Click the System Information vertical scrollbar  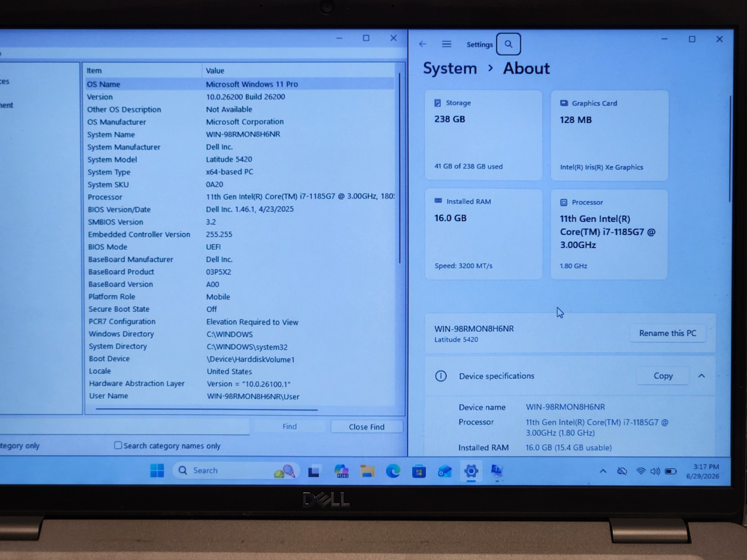coord(400,168)
